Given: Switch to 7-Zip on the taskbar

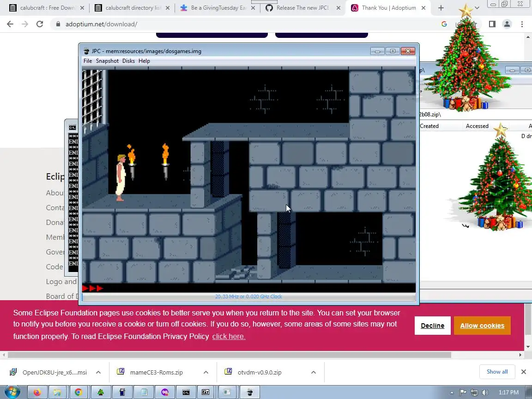Looking at the screenshot, I should tap(206, 392).
